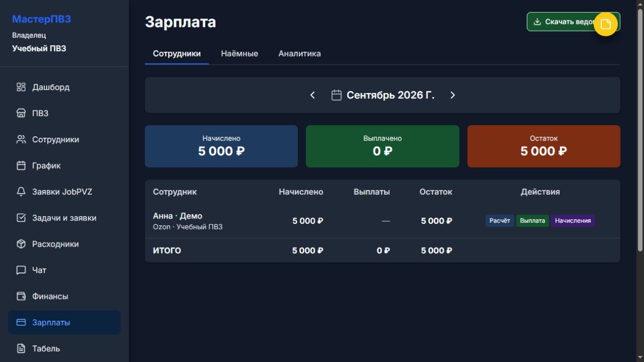
Task: Click the Действия column header
Action: tap(540, 192)
